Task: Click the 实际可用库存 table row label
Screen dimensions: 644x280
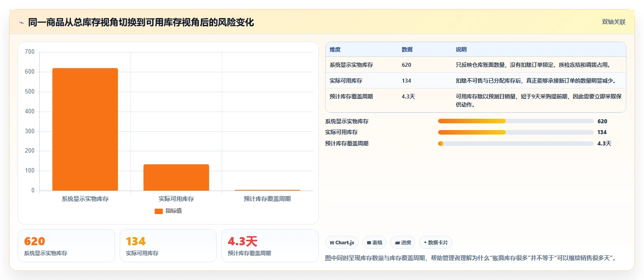Action: coord(346,81)
